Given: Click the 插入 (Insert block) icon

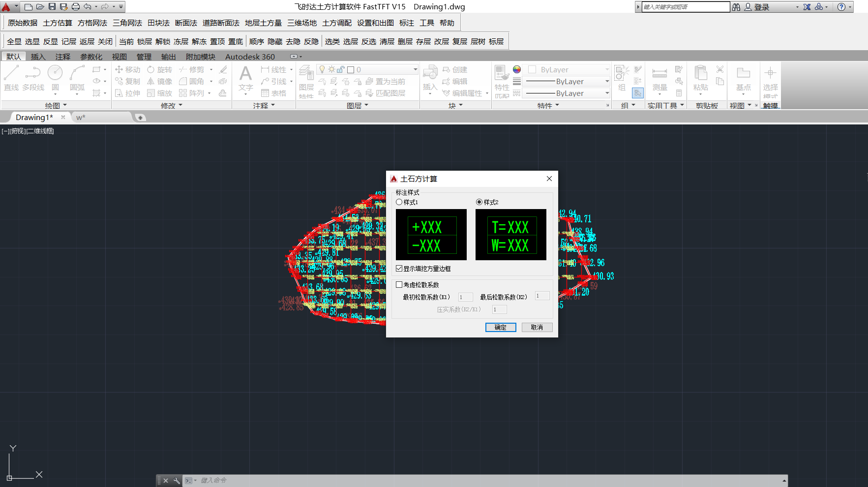Looking at the screenshot, I should (430, 79).
